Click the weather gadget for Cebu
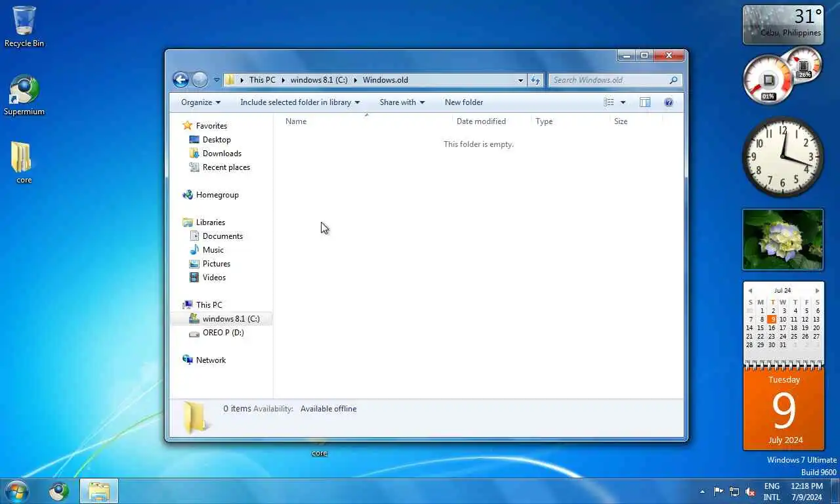The width and height of the screenshot is (840, 504). click(783, 25)
